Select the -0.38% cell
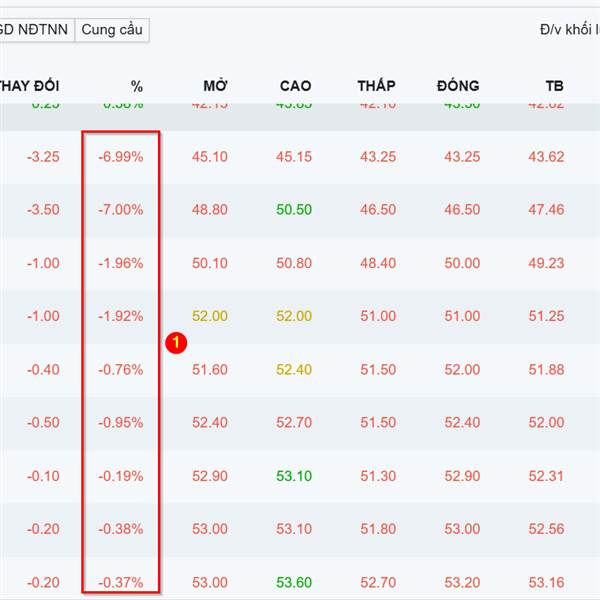This screenshot has width=600, height=600. coord(121,529)
